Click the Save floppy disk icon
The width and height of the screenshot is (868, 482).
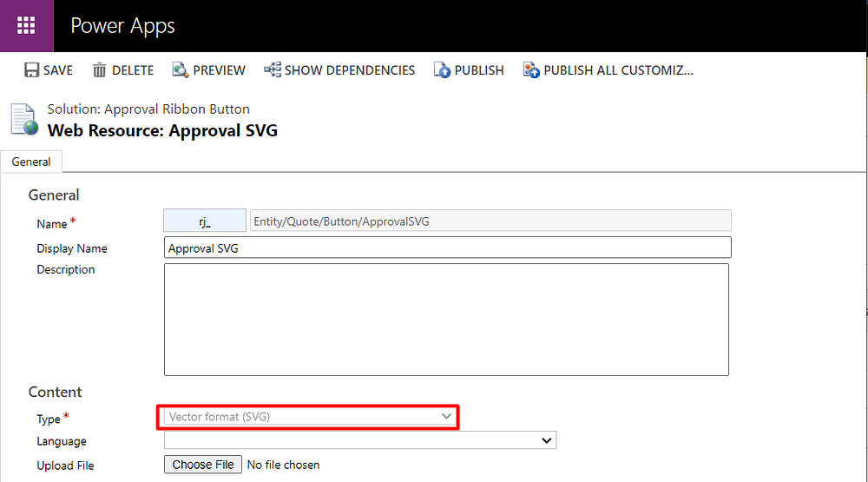[31, 69]
